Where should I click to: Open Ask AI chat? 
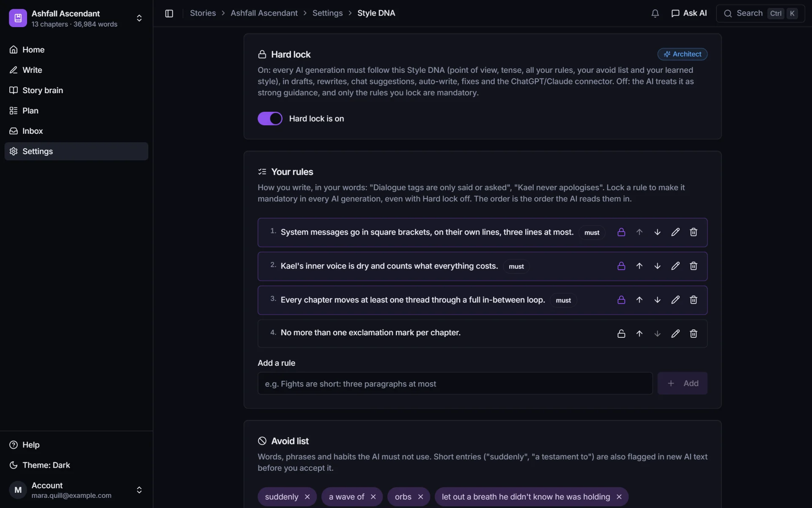pos(689,14)
